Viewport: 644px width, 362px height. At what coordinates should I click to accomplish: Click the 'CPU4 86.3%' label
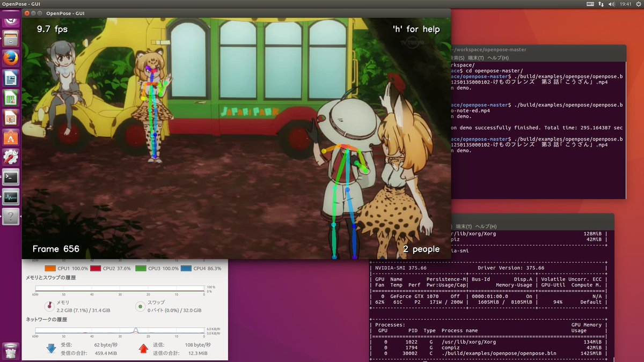(x=208, y=268)
